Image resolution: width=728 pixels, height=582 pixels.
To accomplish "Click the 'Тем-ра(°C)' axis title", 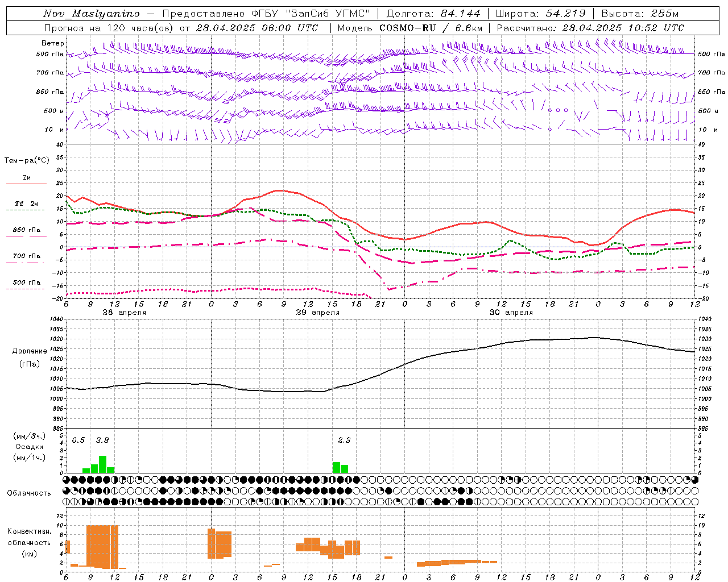I will coord(27,161).
